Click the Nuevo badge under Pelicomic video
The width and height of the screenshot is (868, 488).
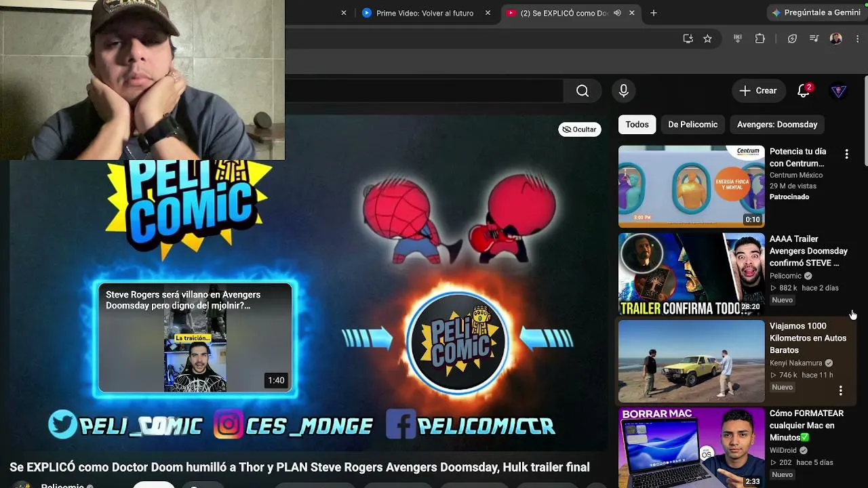(782, 300)
